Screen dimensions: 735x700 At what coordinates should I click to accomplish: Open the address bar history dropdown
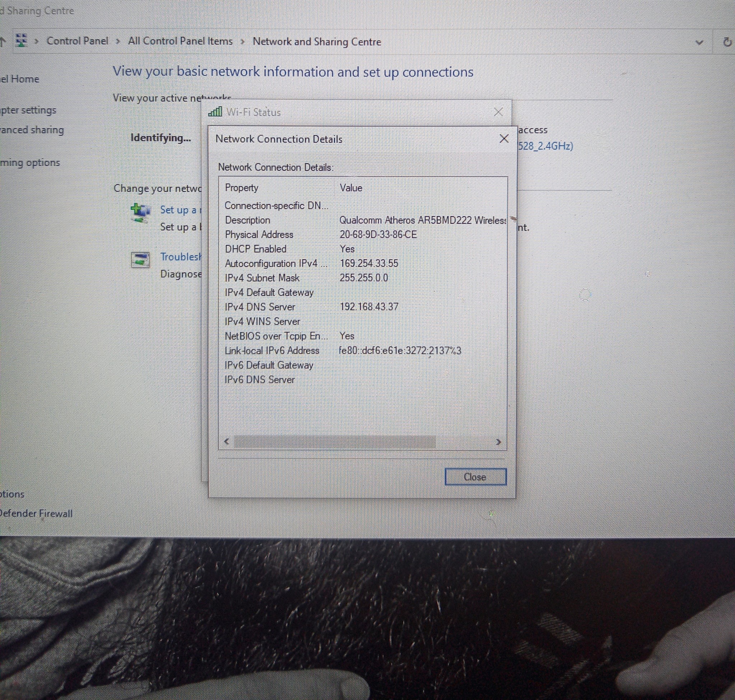(699, 42)
